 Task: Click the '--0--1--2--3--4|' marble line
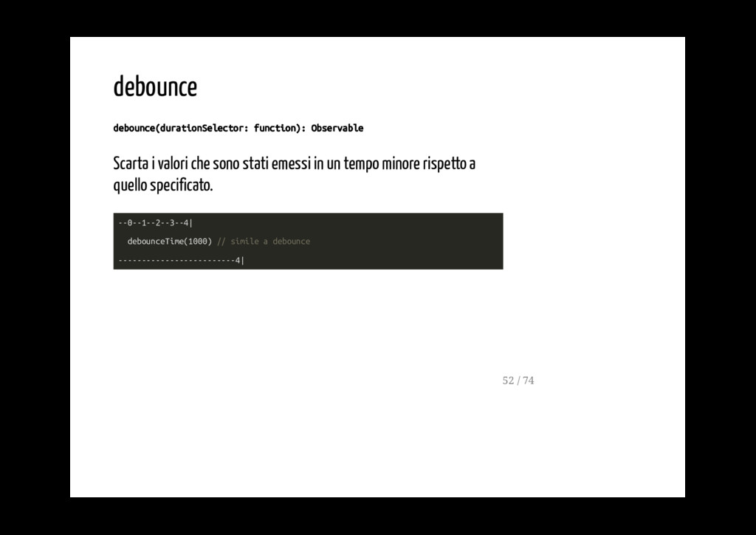click(155, 223)
